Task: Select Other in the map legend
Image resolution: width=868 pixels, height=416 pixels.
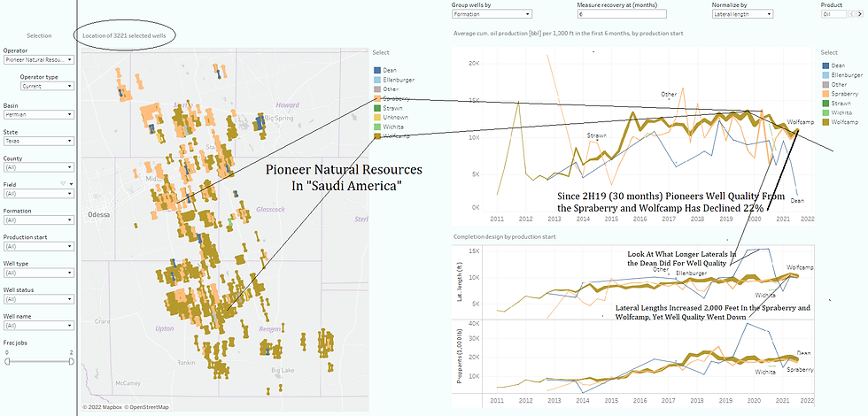Action: [x=386, y=89]
